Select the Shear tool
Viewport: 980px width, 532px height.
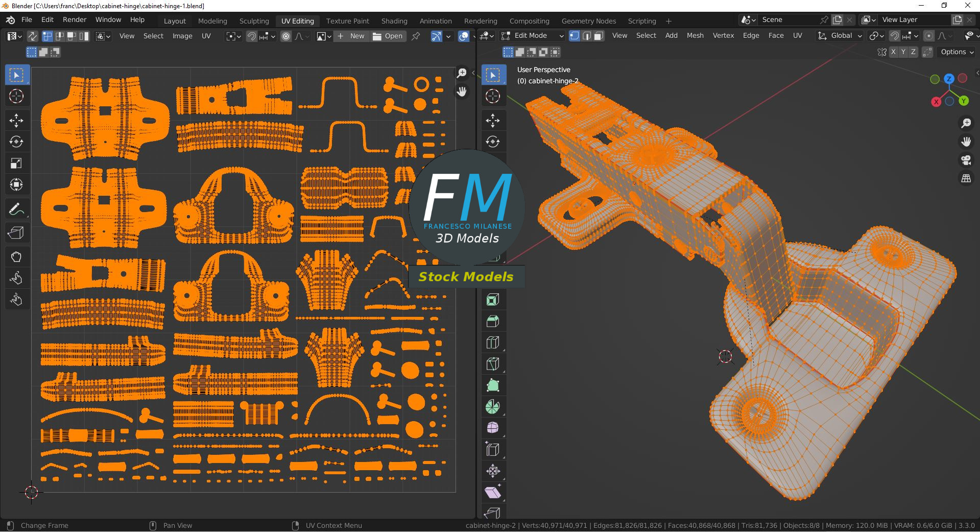493,493
